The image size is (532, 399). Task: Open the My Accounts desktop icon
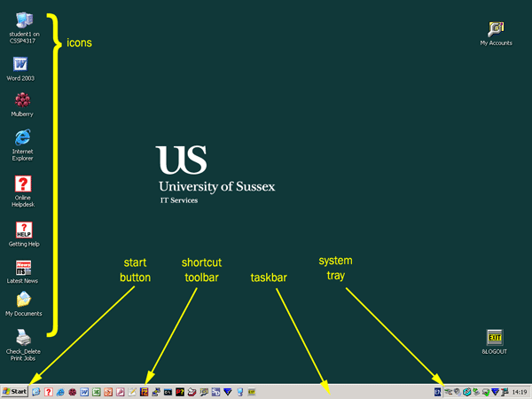click(x=496, y=34)
